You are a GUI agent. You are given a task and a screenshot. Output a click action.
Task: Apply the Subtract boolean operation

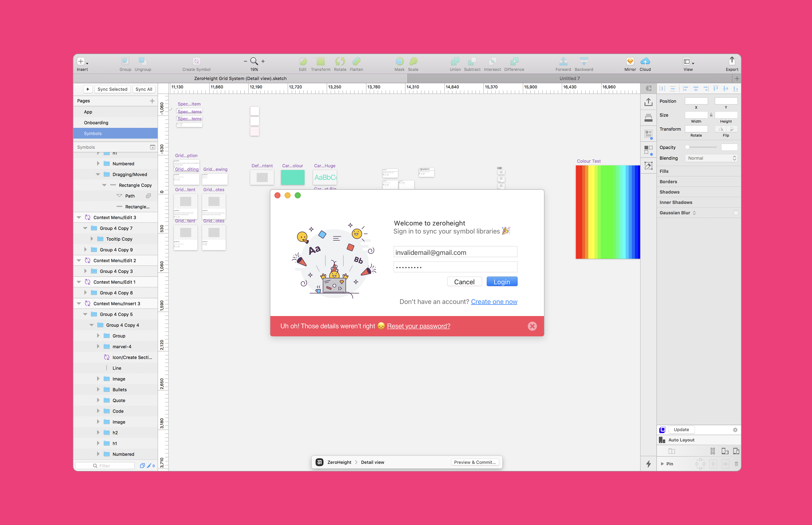(x=472, y=61)
